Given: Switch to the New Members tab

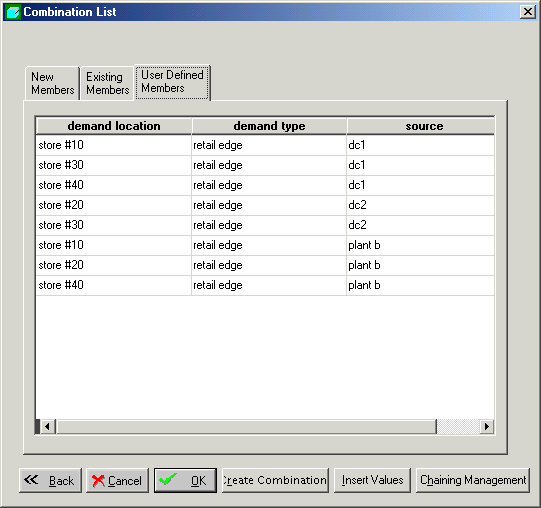Looking at the screenshot, I should tap(52, 83).
